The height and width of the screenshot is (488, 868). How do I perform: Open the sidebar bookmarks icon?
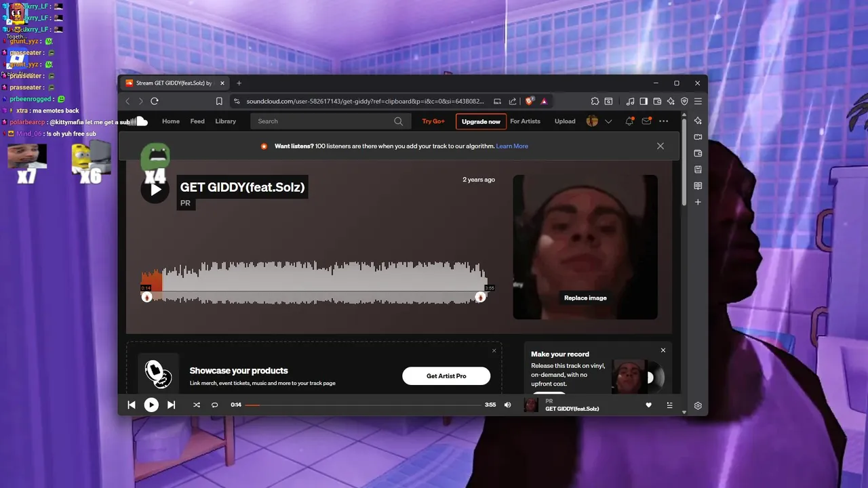point(698,169)
